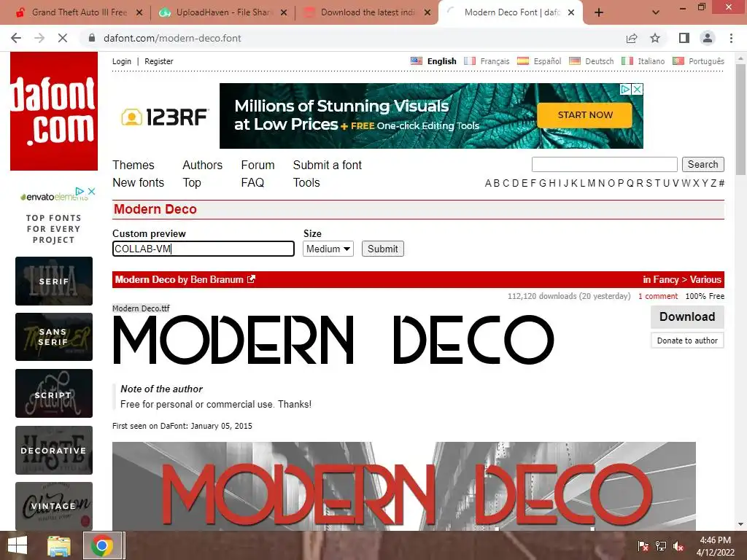Open the Authors page

pos(203,166)
